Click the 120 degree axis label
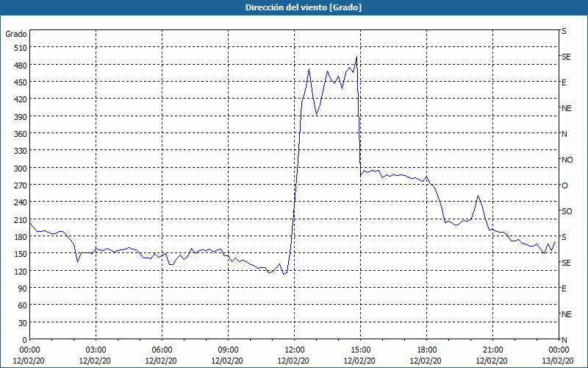The width and height of the screenshot is (588, 368). pyautogui.click(x=21, y=271)
